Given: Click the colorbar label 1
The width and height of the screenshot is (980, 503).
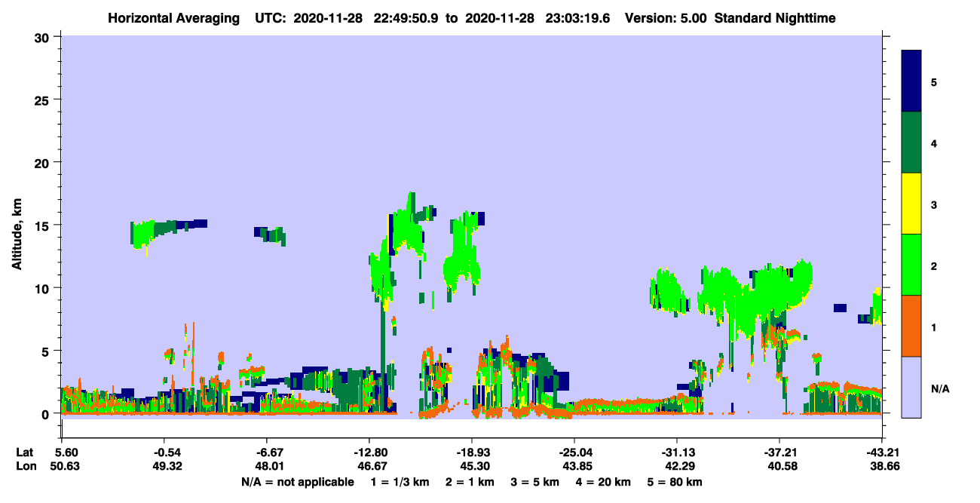Looking at the screenshot, I should point(933,327).
